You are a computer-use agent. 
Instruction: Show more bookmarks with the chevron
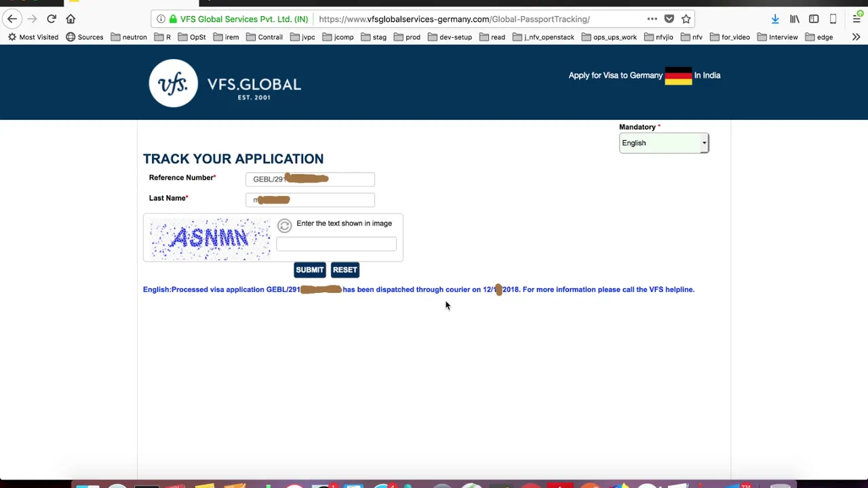856,37
